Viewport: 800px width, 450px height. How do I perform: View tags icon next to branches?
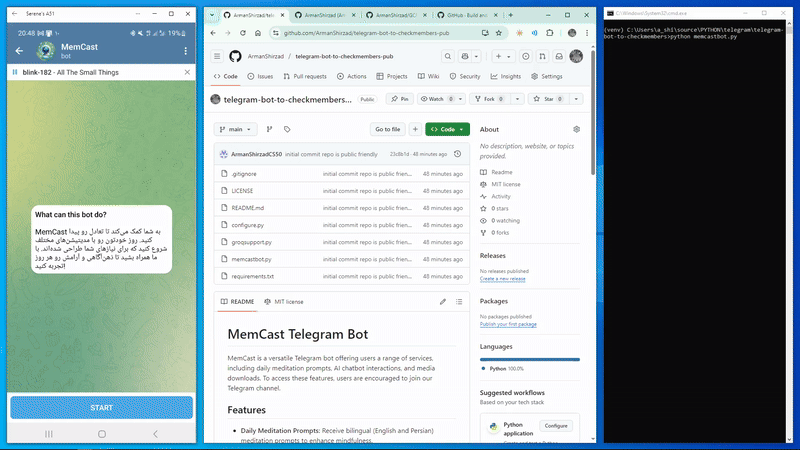click(x=287, y=129)
